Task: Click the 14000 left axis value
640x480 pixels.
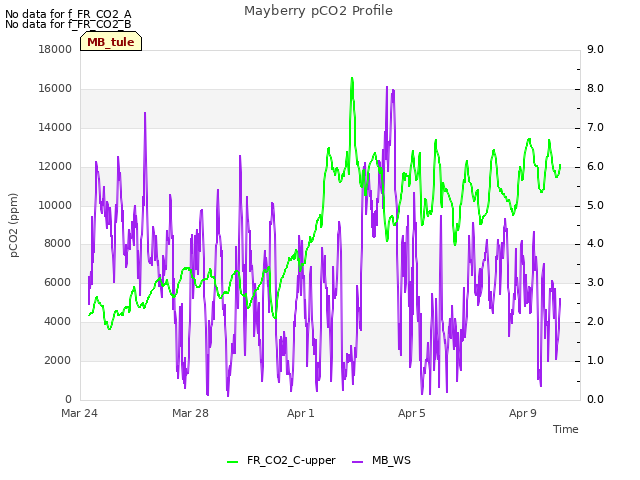Action: [x=55, y=128]
